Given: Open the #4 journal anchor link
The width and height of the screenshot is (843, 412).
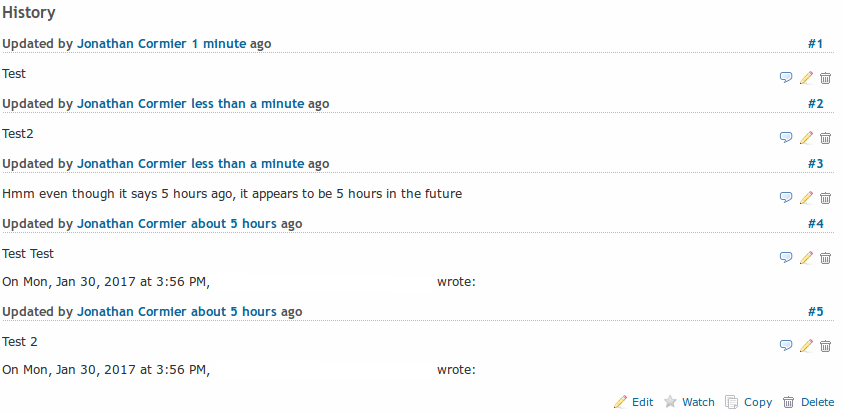Looking at the screenshot, I should click(x=815, y=224).
